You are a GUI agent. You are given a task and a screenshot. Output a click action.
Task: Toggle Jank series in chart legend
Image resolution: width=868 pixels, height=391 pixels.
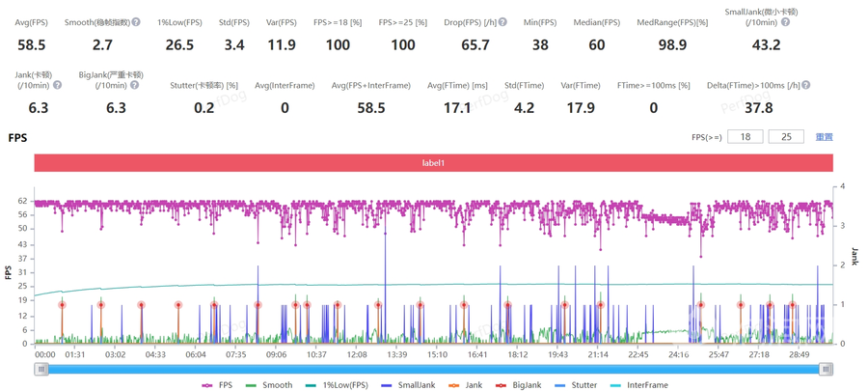[x=464, y=385]
